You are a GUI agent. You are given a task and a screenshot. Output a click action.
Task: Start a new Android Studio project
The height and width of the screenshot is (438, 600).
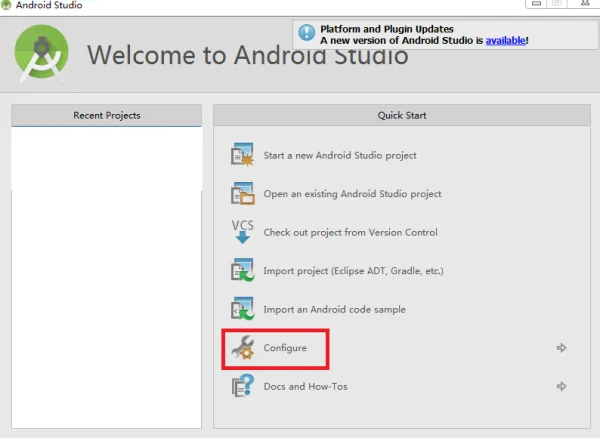pos(340,155)
